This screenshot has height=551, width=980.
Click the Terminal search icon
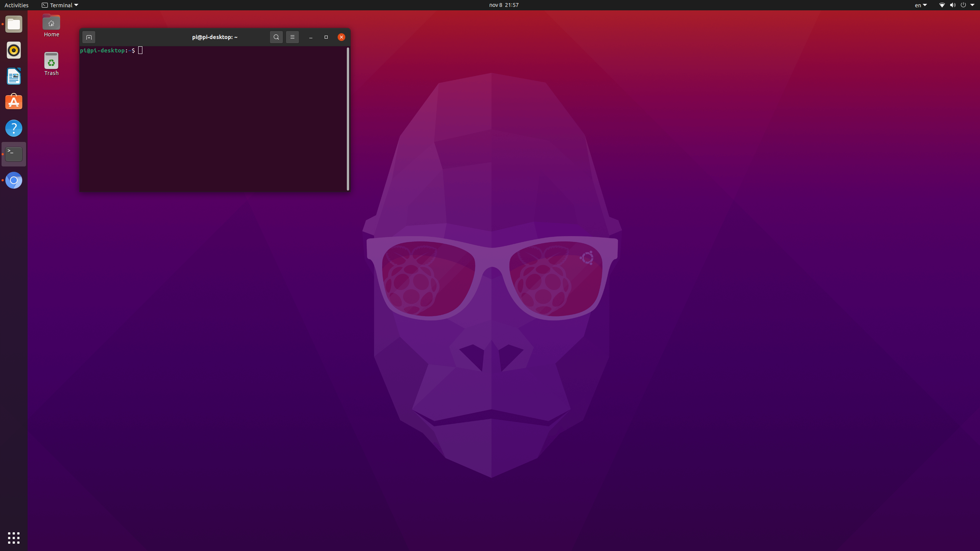click(276, 37)
